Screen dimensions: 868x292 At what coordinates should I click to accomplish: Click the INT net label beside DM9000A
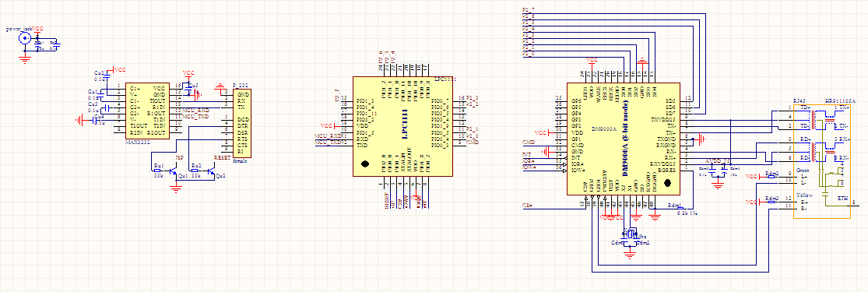pyautogui.click(x=526, y=154)
